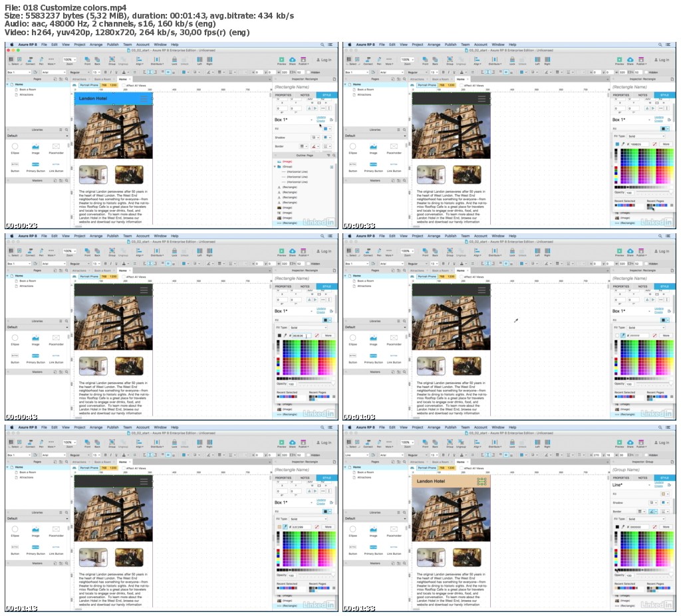Screen dimensions: 681x616
Task: Open the 100% zoom dropdown in 00:00:23 frame
Action: point(69,59)
